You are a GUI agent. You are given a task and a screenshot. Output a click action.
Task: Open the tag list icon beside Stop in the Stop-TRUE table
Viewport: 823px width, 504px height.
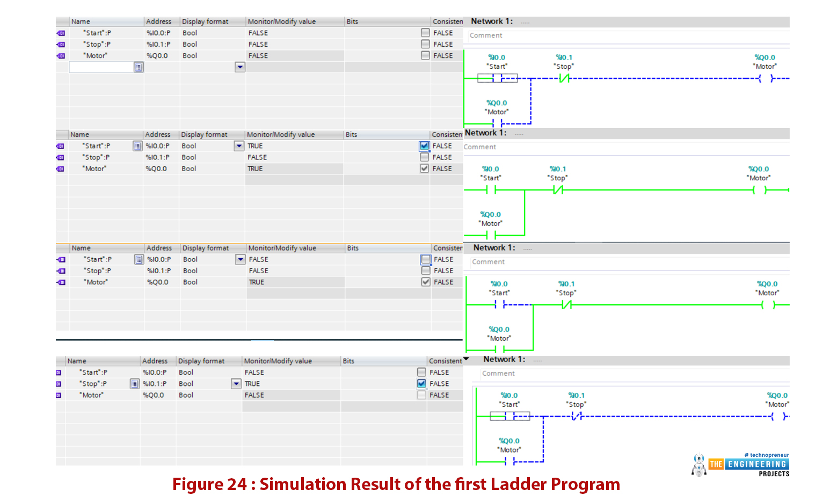135,384
